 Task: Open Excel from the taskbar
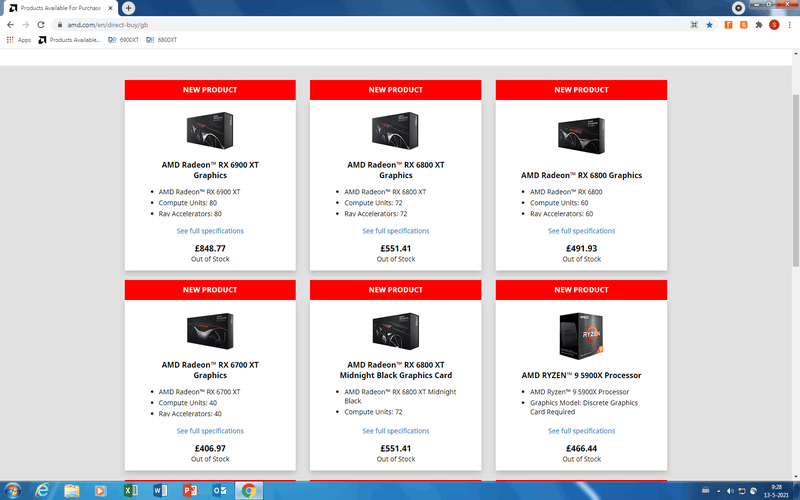[x=131, y=491]
